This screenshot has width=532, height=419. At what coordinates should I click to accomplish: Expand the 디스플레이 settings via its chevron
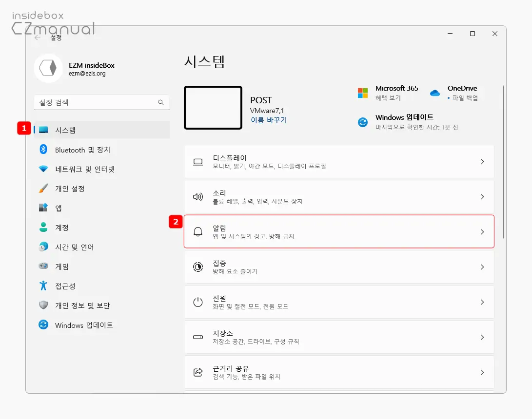coord(482,162)
